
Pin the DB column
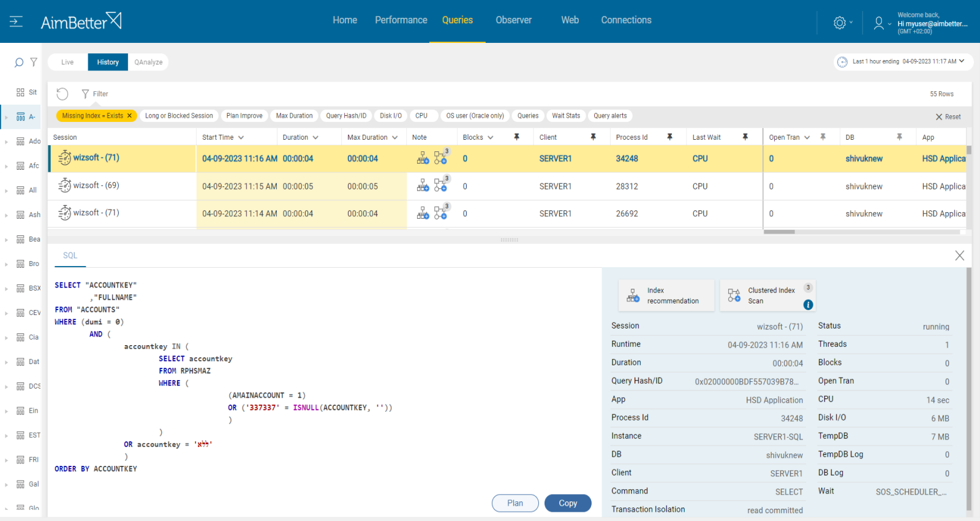899,137
